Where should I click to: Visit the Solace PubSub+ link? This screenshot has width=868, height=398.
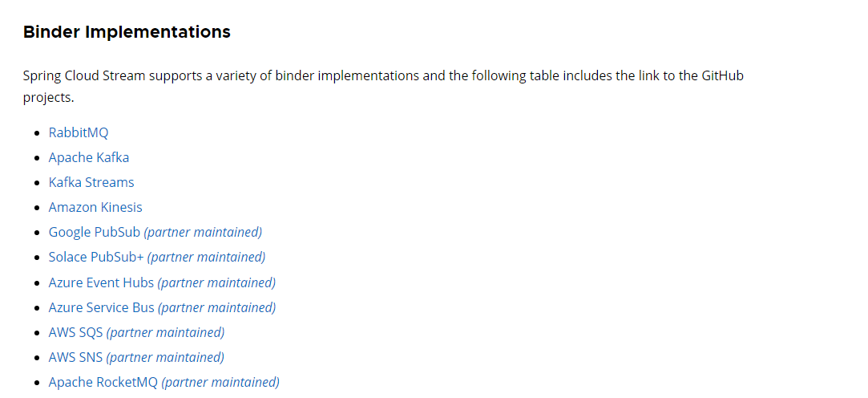(x=96, y=258)
